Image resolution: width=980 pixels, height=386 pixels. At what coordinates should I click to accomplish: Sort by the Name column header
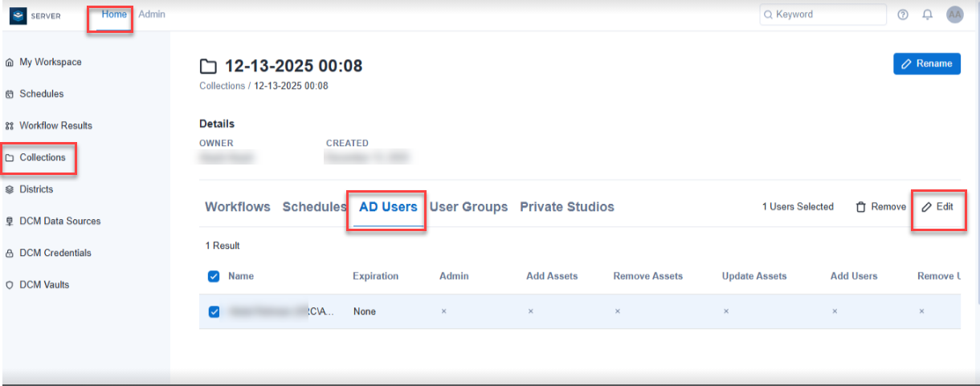pyautogui.click(x=241, y=276)
